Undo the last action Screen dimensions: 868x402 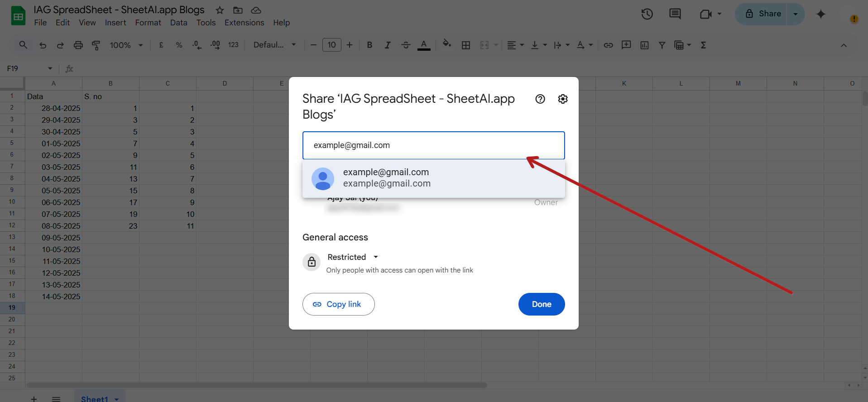pos(43,45)
